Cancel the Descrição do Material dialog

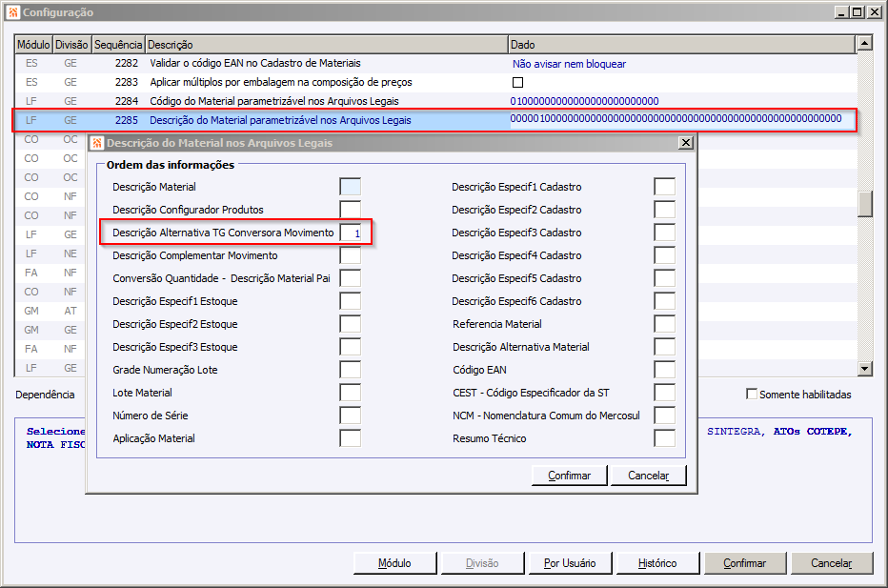point(649,476)
